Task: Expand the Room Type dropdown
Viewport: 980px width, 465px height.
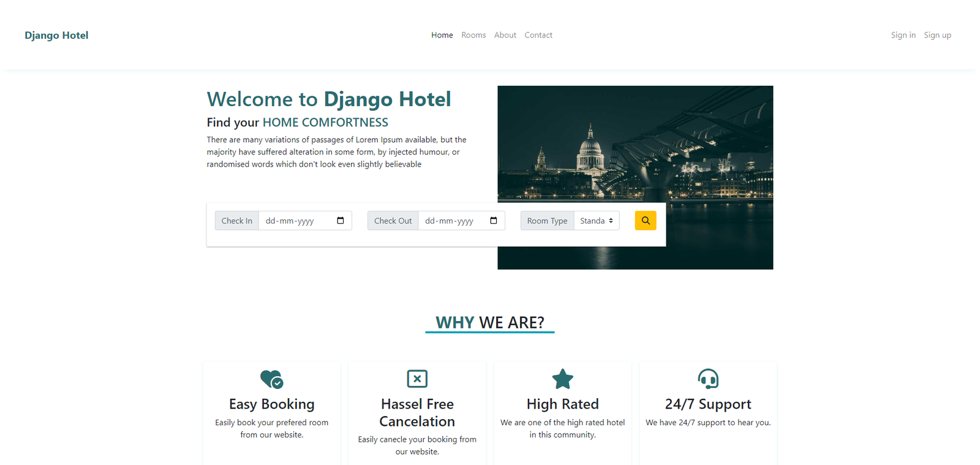Action: coord(597,221)
